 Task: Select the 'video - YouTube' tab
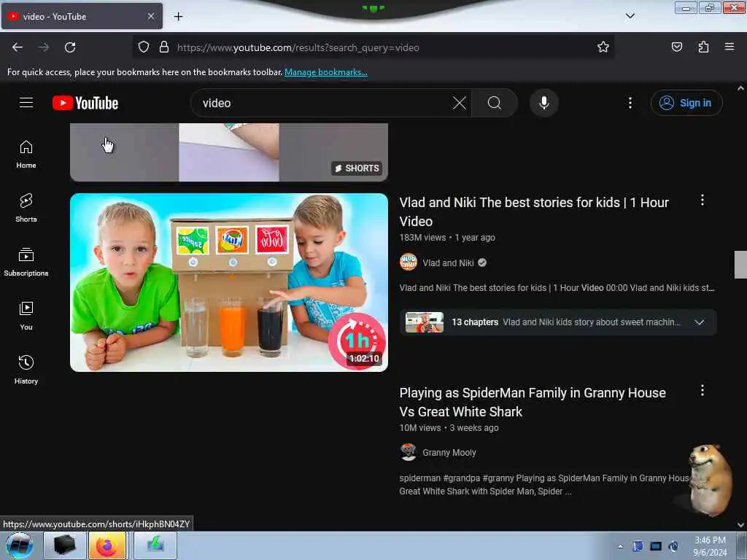[82, 16]
